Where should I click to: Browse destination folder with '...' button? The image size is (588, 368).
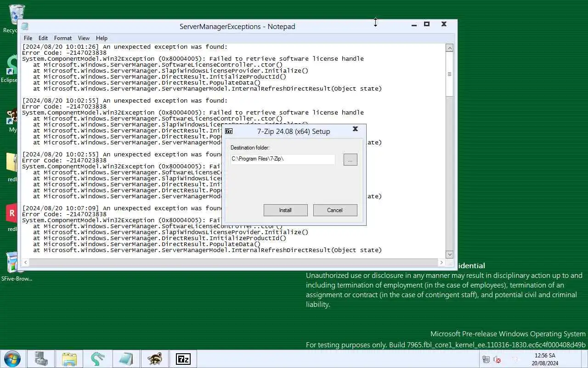350,159
